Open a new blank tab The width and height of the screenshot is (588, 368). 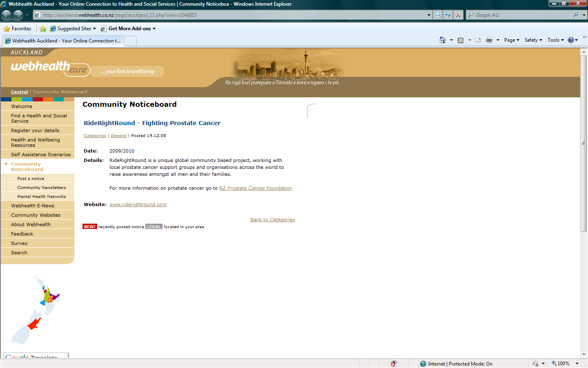click(x=130, y=41)
